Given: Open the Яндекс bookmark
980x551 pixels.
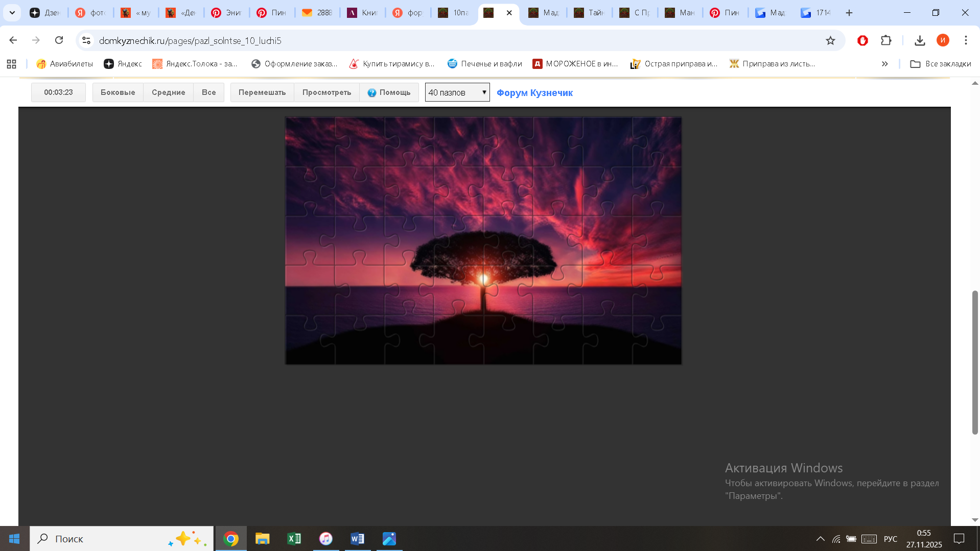Looking at the screenshot, I should click(x=123, y=64).
